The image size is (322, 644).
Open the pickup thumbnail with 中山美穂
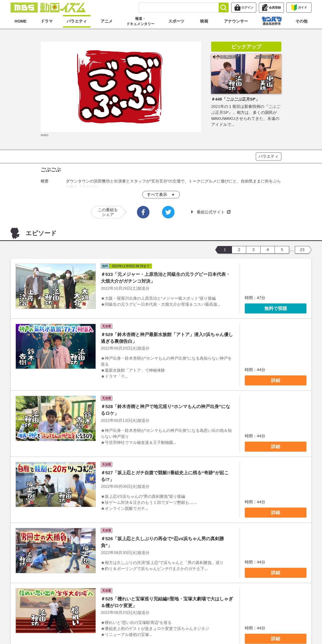246,74
